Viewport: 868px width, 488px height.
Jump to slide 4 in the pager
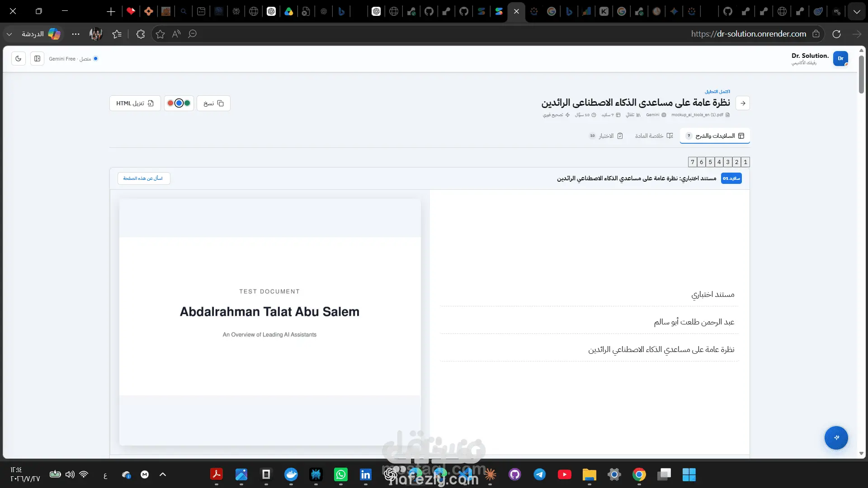pyautogui.click(x=719, y=162)
